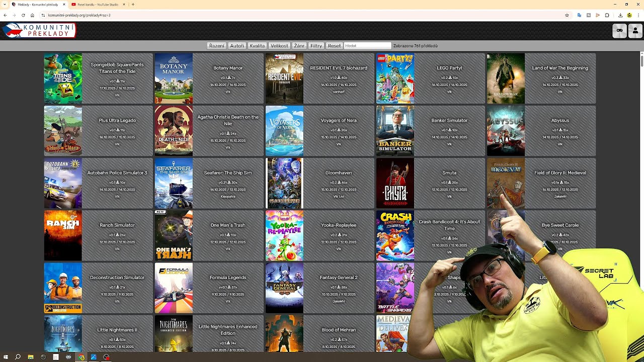644x362 pixels.
Task: Open the Chrome downloads icon
Action: pos(620,15)
